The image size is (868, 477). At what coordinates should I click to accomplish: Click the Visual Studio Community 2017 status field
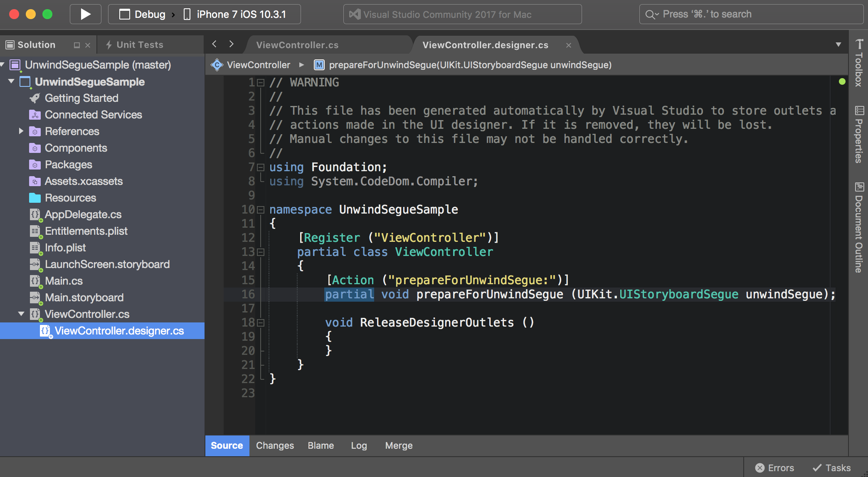[462, 15]
